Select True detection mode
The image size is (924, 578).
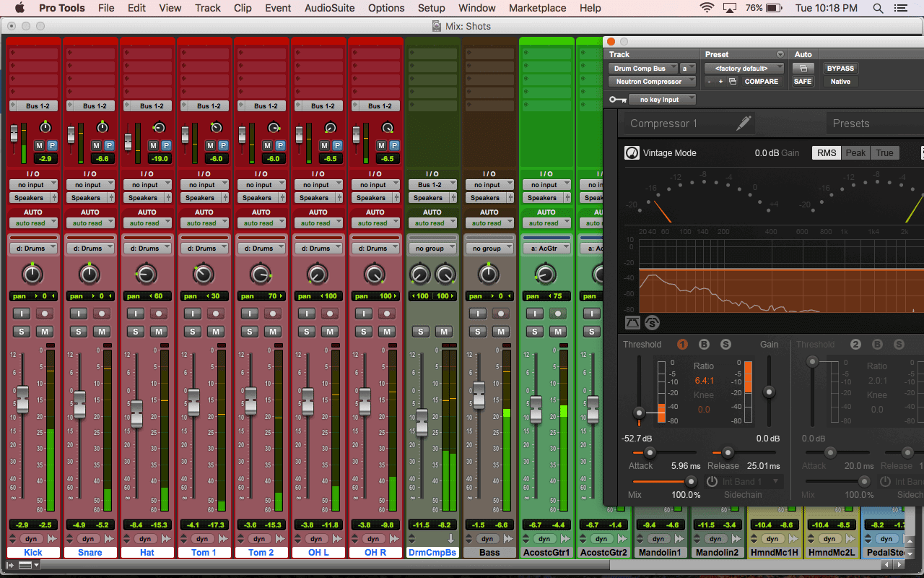(x=885, y=153)
